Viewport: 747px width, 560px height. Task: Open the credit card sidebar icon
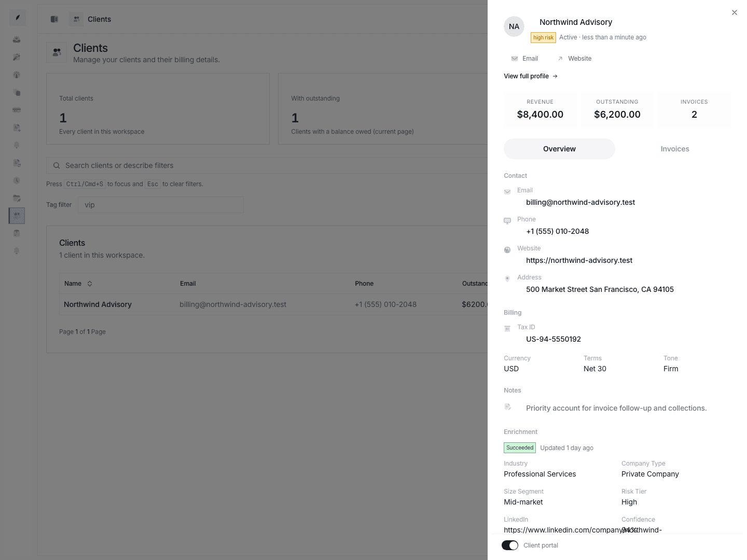pyautogui.click(x=17, y=110)
